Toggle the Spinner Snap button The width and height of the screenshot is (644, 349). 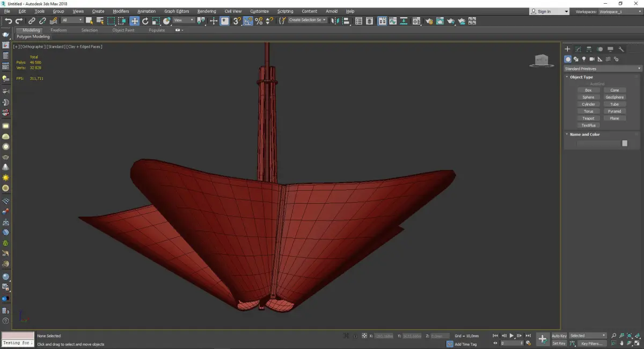[269, 21]
